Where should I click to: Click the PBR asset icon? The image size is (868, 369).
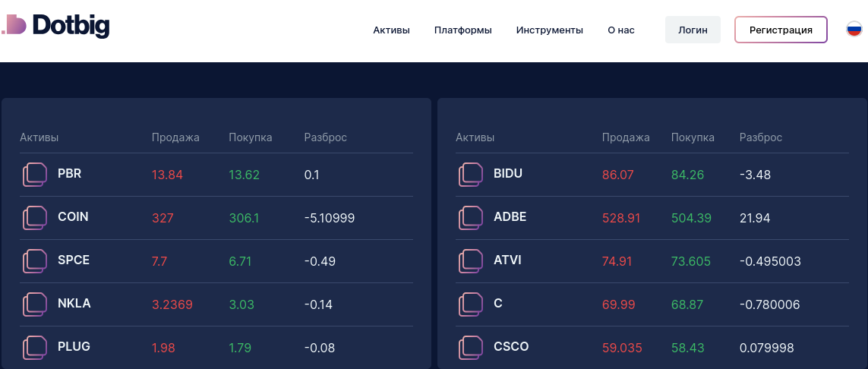coord(34,175)
